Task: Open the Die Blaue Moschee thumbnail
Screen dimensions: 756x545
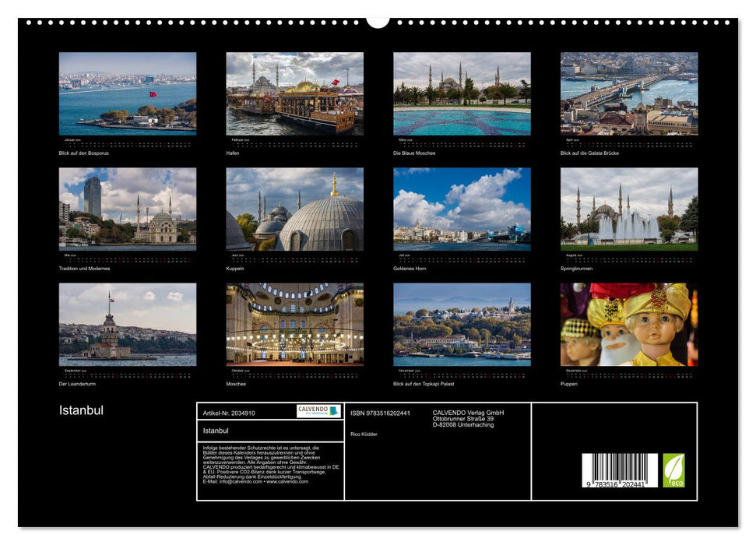Action: point(462,94)
